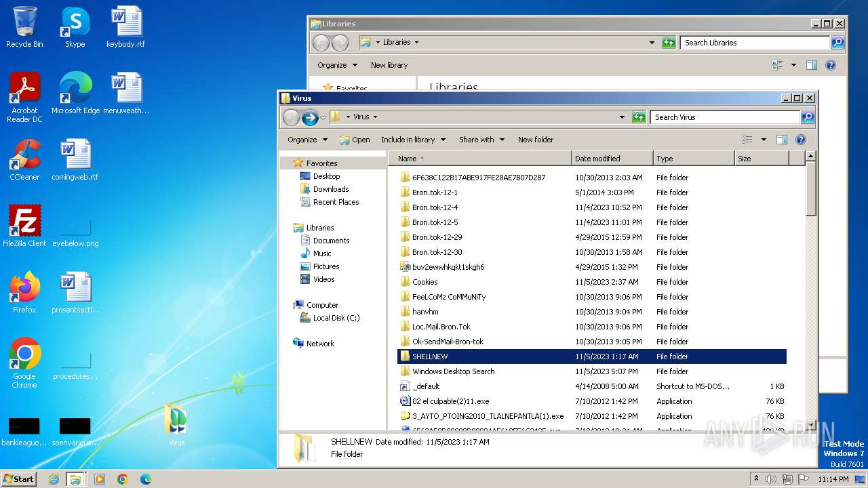Screen dimensions: 868x488
Task: Open the Recycle Bin desktop icon
Action: [x=24, y=27]
